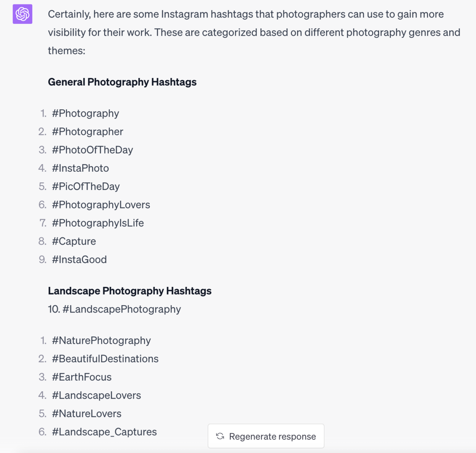
Task: Select the #NatureLovers hashtag text
Action: pyautogui.click(x=87, y=414)
